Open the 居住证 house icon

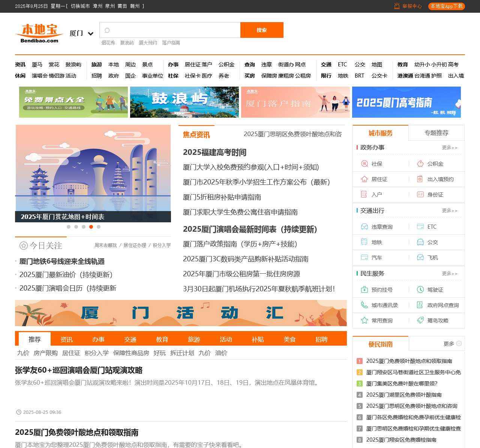pos(364,179)
